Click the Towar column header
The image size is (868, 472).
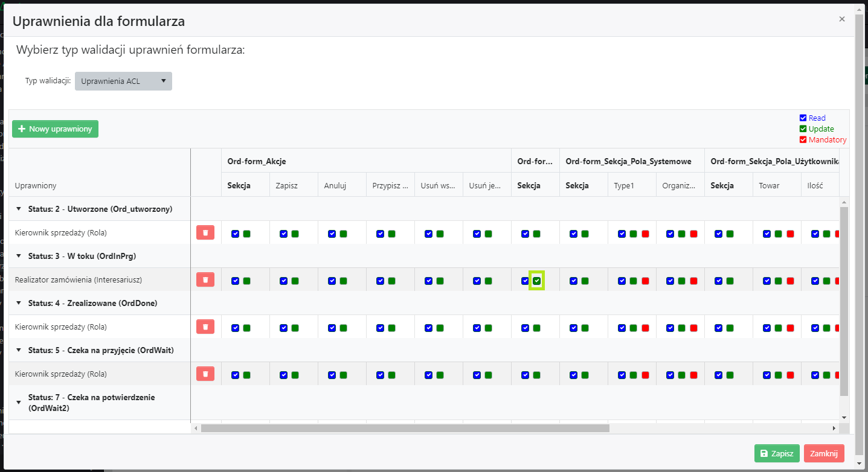coord(769,185)
